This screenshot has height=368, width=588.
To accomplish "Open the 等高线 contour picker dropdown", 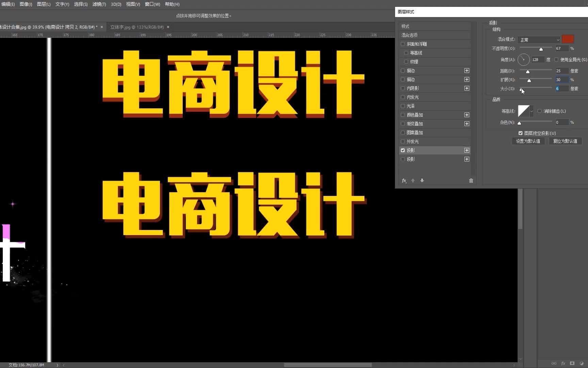I will click(532, 111).
